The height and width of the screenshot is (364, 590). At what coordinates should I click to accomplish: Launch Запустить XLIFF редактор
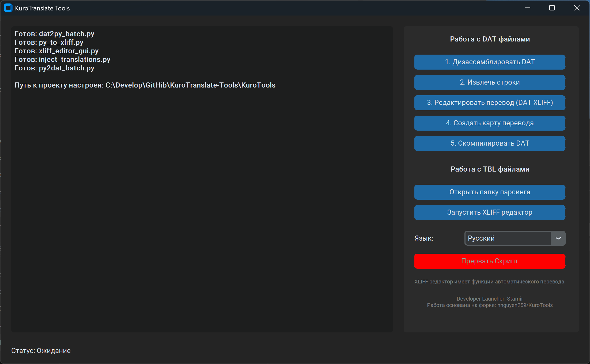click(490, 213)
